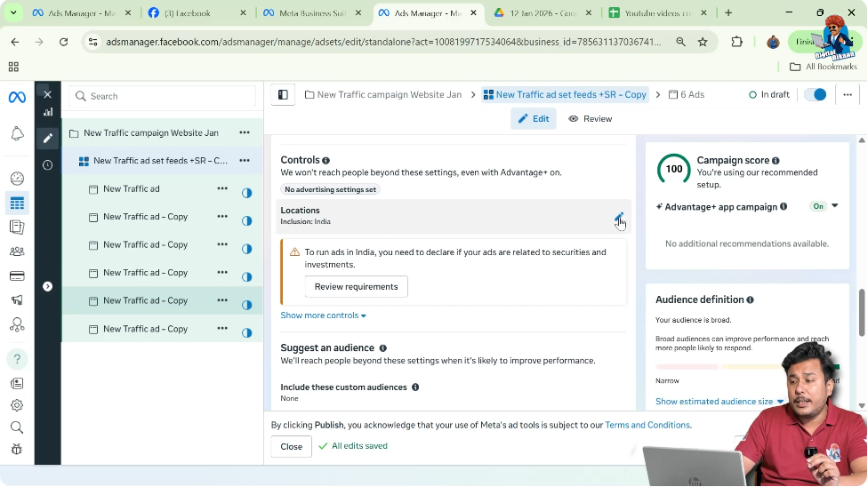This screenshot has height=487, width=868.
Task: Expand Show estimated audience size
Action: click(719, 402)
